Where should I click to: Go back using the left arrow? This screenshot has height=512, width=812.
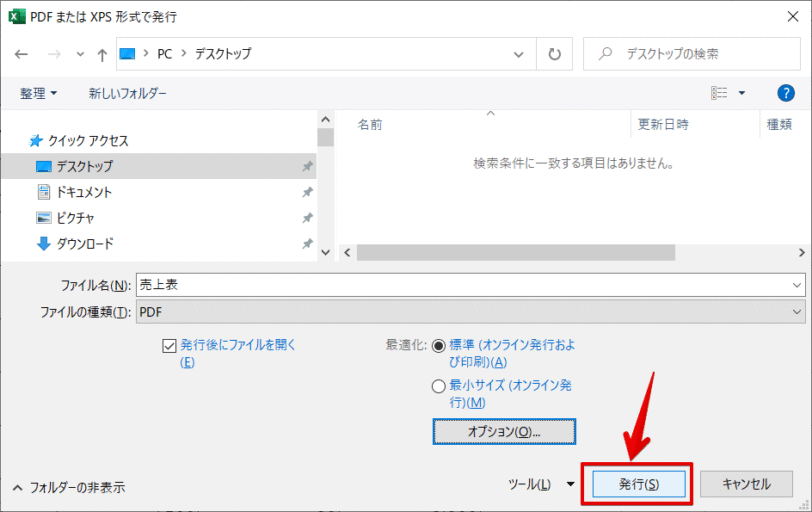[x=21, y=54]
